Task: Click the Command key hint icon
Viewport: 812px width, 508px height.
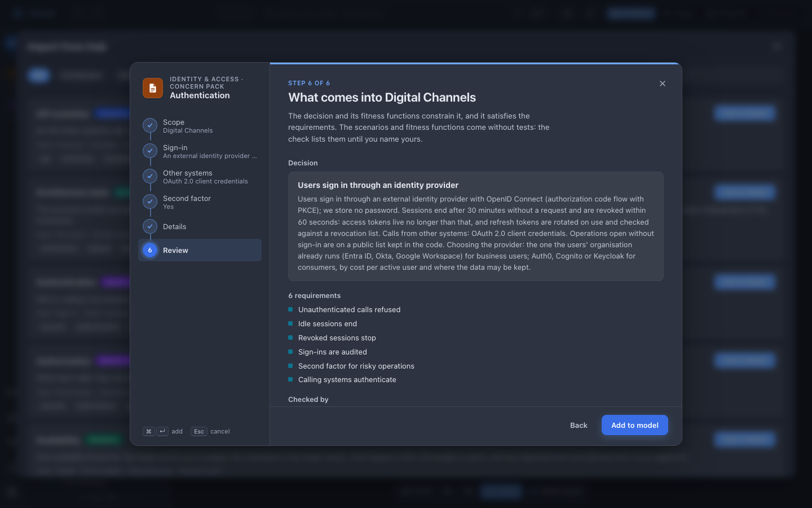Action: tap(148, 431)
